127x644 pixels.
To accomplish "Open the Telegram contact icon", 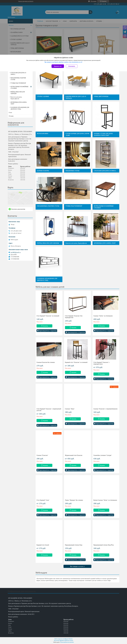I will coord(125,32).
